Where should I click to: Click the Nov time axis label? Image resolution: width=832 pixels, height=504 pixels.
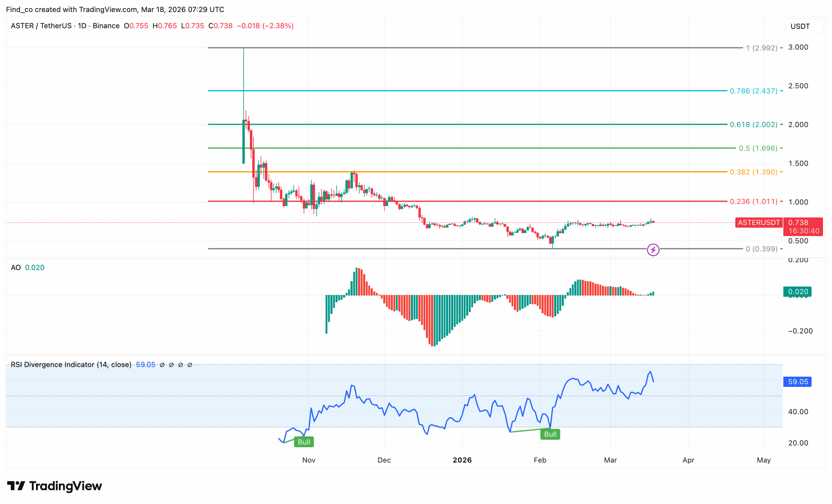pyautogui.click(x=309, y=460)
